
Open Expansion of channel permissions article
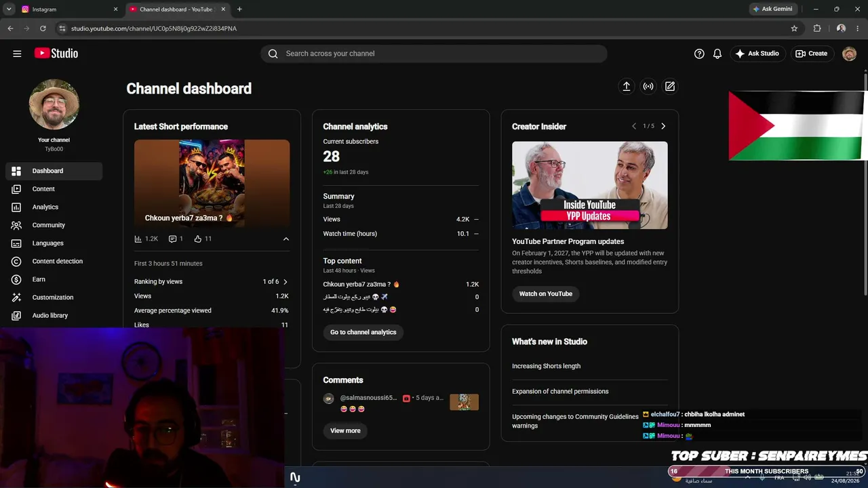560,391
